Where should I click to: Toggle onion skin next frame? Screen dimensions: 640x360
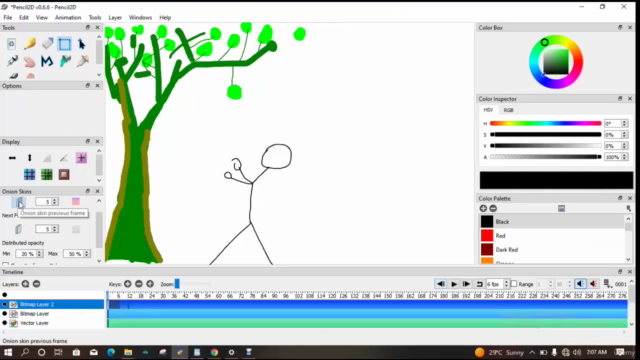tap(19, 229)
